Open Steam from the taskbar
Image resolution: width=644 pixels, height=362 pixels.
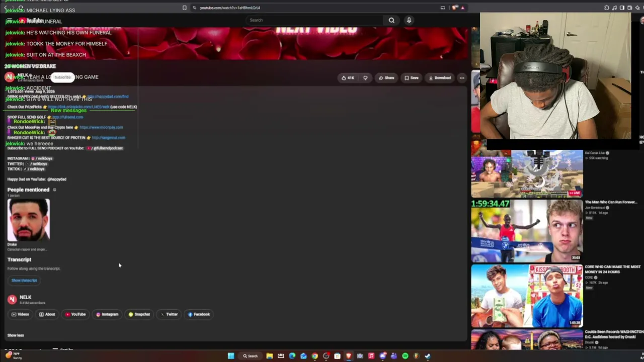point(427,356)
